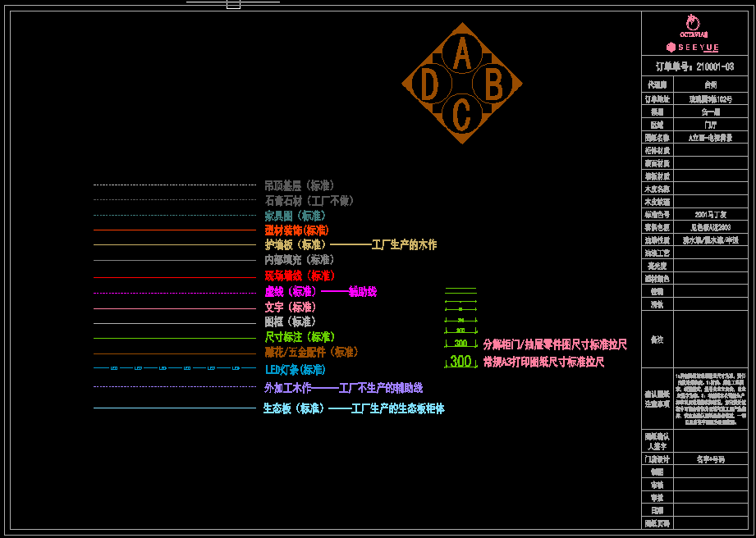Viewport: 756px width, 538px height.
Task: Click the letter A circle in the diamond symbol
Action: tap(462, 57)
